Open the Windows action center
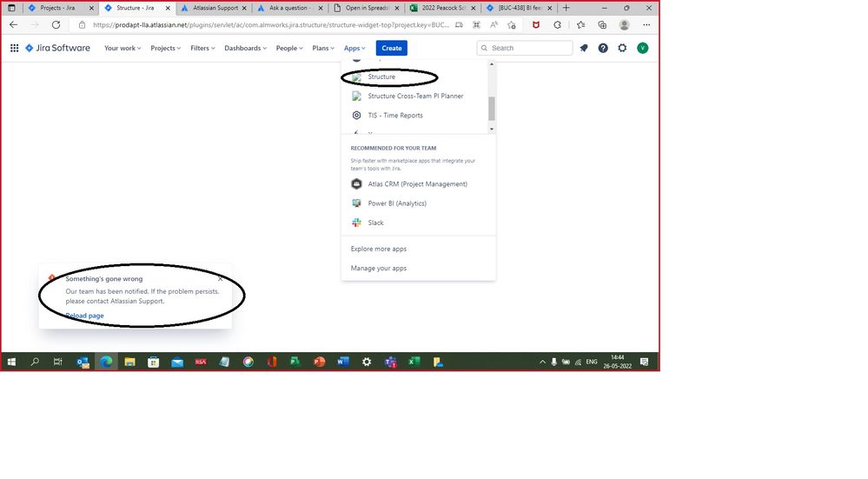868x479 pixels. coord(645,363)
